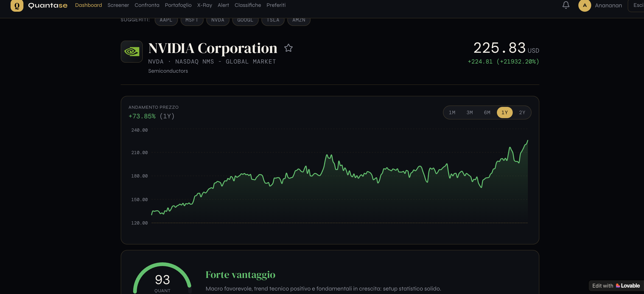The width and height of the screenshot is (644, 294).
Task: Navigate to Portafoglio
Action: (178, 5)
